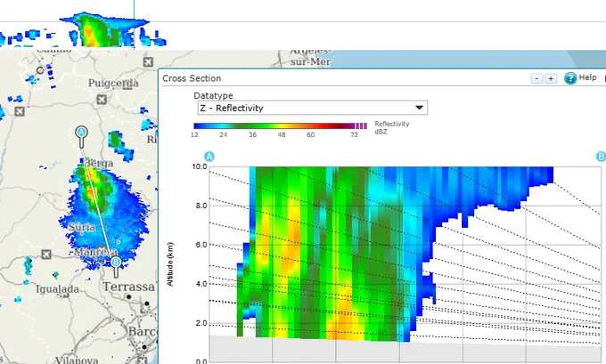606x364 pixels.
Task: Click the reflectivity color scale bar
Action: coord(280,125)
